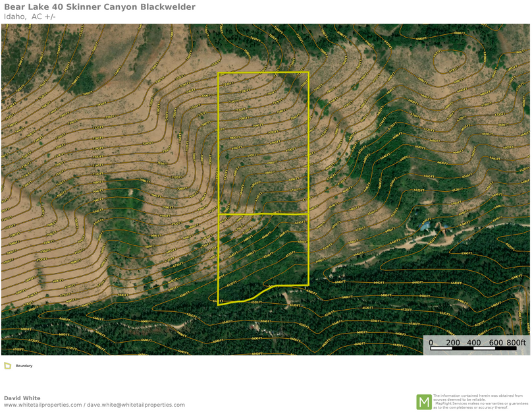Click the 800ft label on scale bar
532x412 pixels.
pos(516,342)
